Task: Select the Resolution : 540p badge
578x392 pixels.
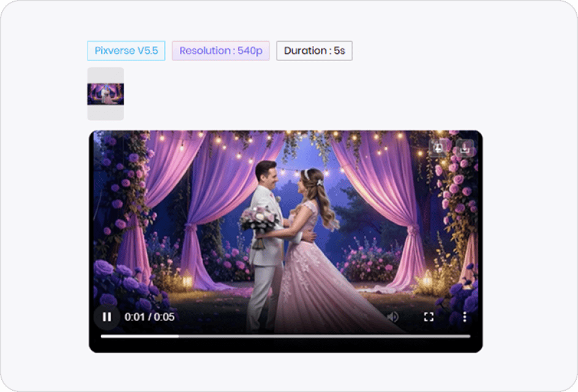Action: click(x=221, y=51)
